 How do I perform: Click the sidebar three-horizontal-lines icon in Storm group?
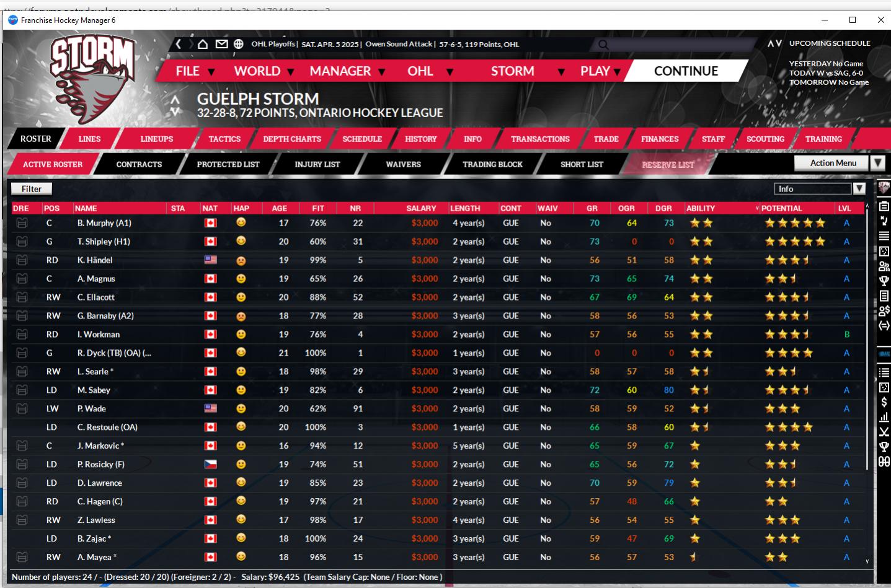coord(884,236)
